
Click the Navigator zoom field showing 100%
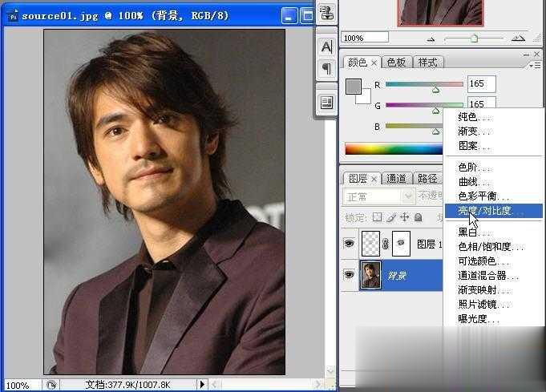point(365,37)
